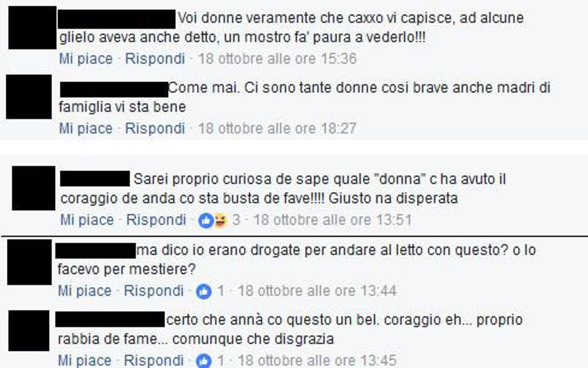Open timestamp 18 ottobre alle ore 13:51

pyautogui.click(x=333, y=220)
